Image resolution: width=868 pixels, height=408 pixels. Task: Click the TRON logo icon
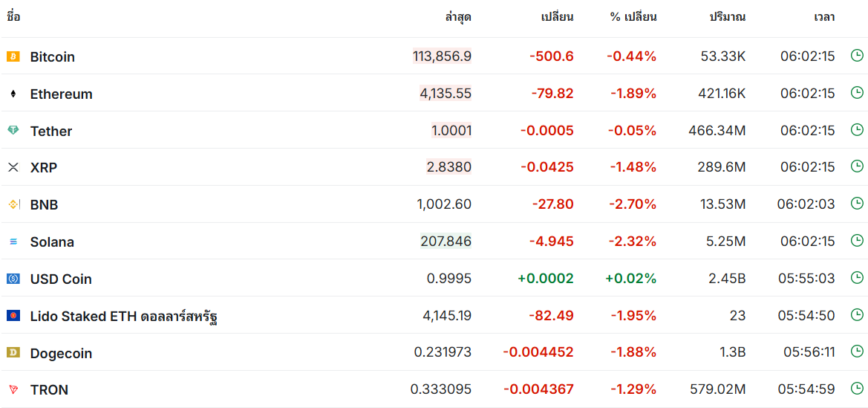(13, 389)
